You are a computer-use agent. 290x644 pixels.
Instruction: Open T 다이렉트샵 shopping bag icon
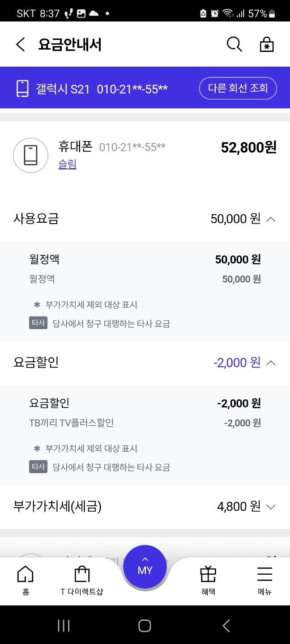pos(82,574)
